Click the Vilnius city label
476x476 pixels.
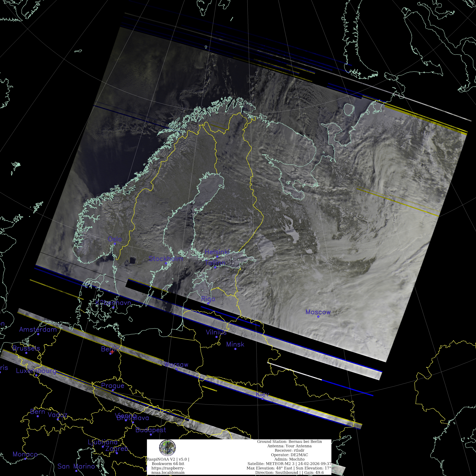pos(216,332)
